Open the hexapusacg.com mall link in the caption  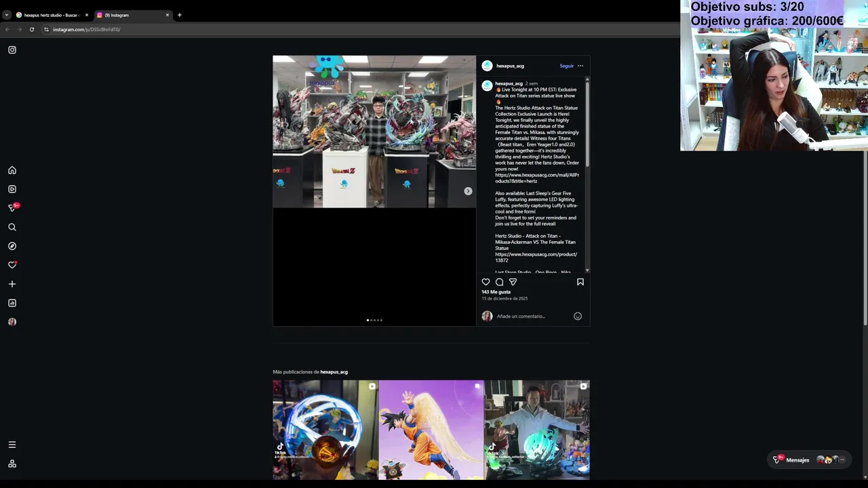[x=537, y=178]
